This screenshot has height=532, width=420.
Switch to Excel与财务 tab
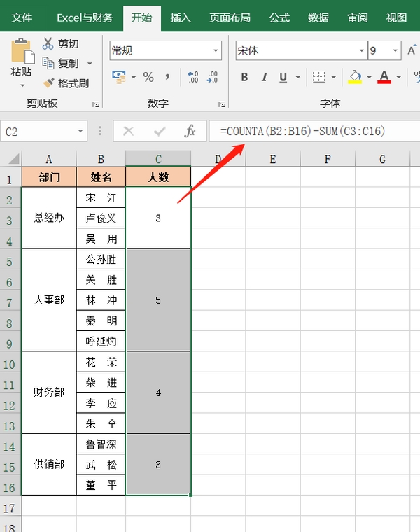click(85, 17)
